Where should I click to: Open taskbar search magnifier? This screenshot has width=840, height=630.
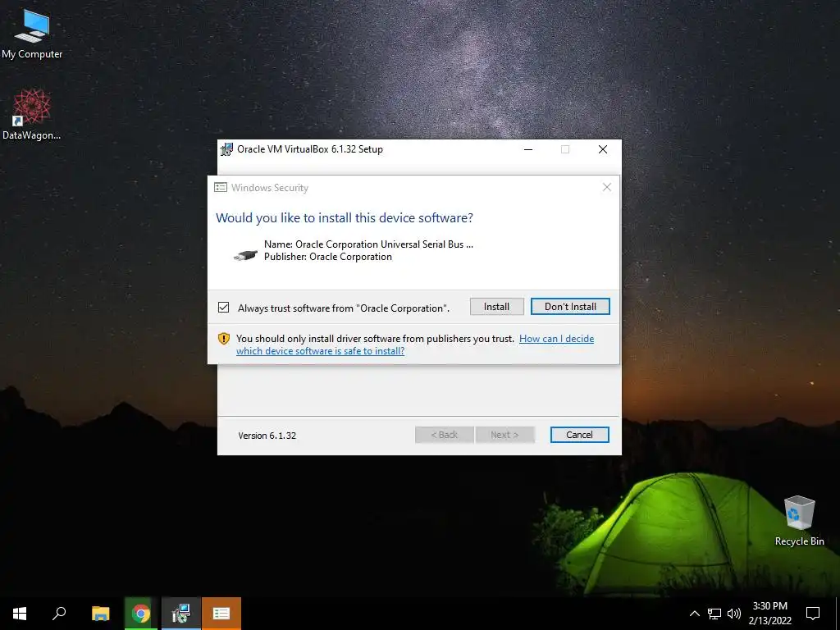(x=59, y=614)
